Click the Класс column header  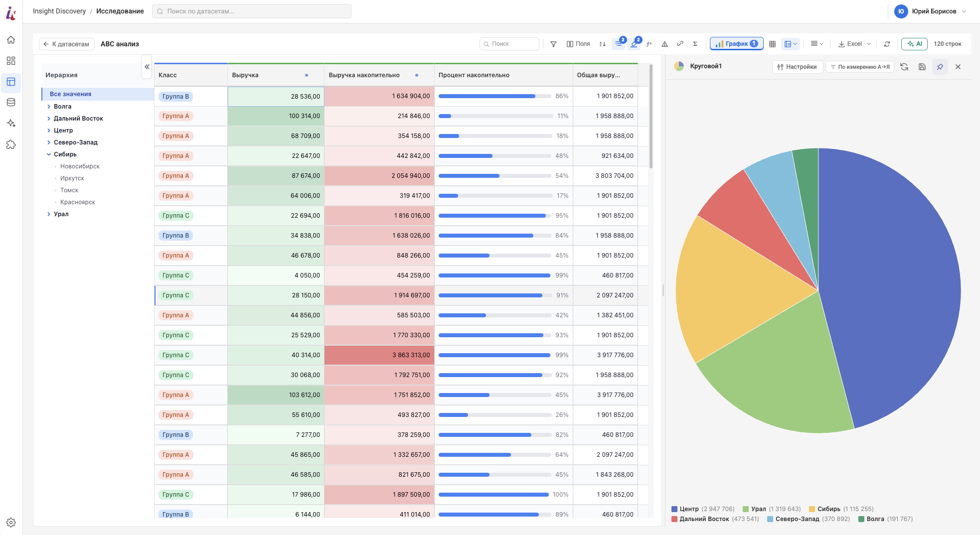[191, 75]
